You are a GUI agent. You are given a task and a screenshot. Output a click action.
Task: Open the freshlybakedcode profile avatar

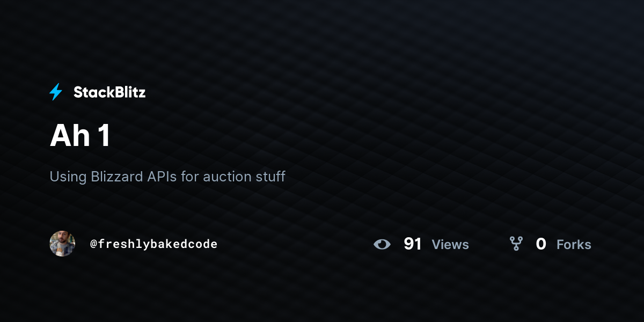pos(62,244)
